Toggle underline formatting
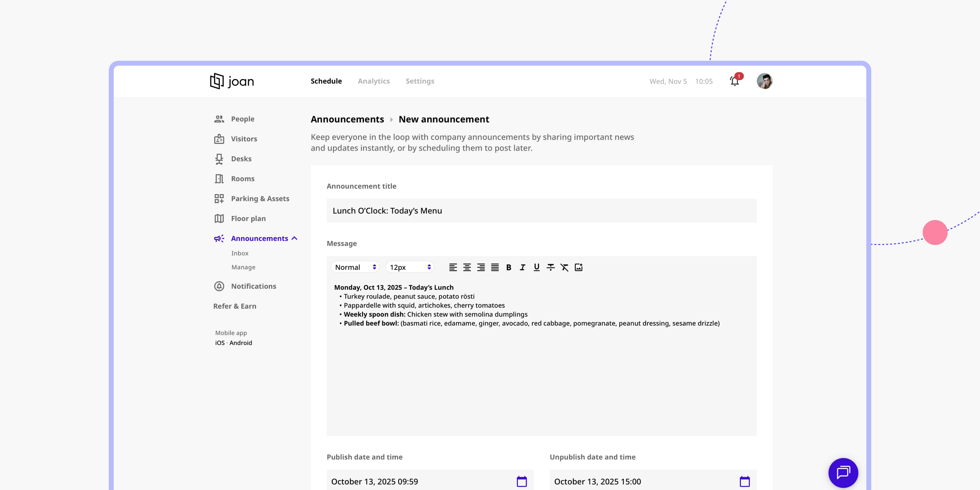This screenshot has width=980, height=490. coord(536,267)
